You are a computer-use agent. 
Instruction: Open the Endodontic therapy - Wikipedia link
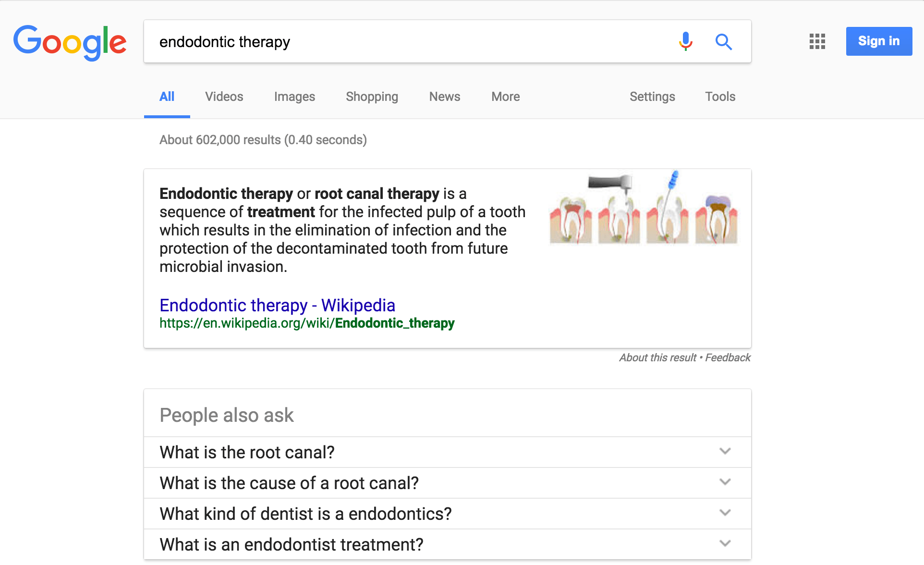(277, 305)
